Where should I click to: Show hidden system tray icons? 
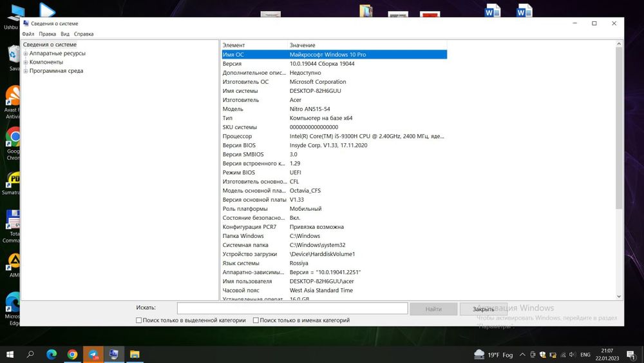click(x=522, y=355)
